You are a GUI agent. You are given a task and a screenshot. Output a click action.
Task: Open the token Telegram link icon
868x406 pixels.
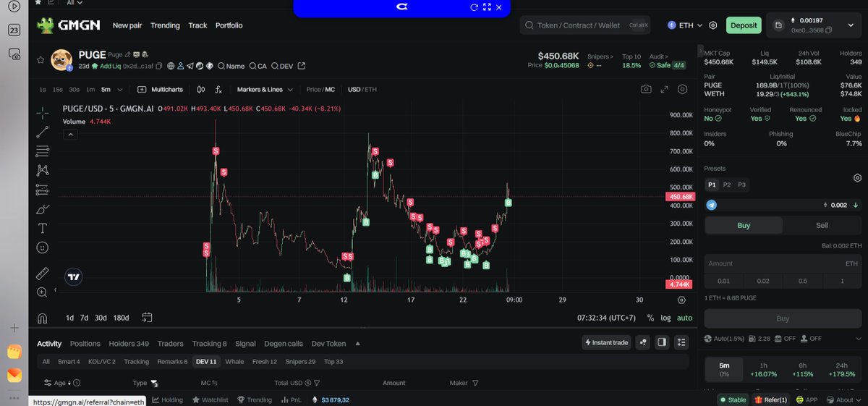tap(190, 66)
